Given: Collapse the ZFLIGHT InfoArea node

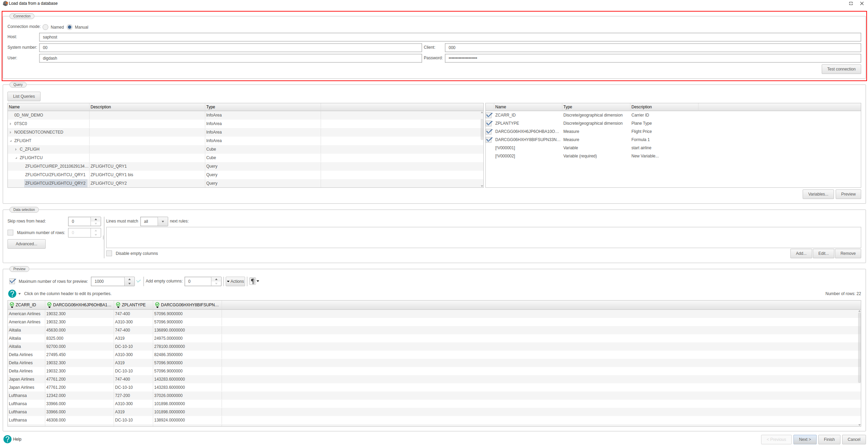Looking at the screenshot, I should pos(11,141).
